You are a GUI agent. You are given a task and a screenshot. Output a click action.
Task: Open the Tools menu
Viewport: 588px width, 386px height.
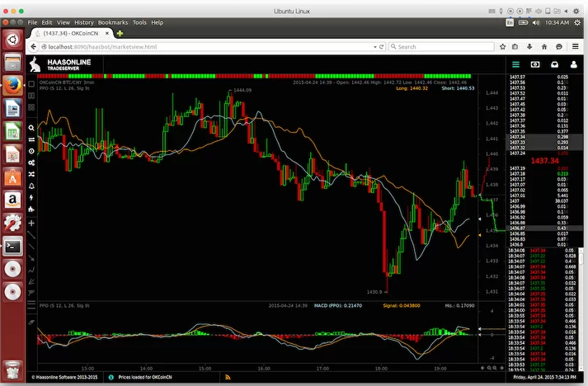click(139, 22)
